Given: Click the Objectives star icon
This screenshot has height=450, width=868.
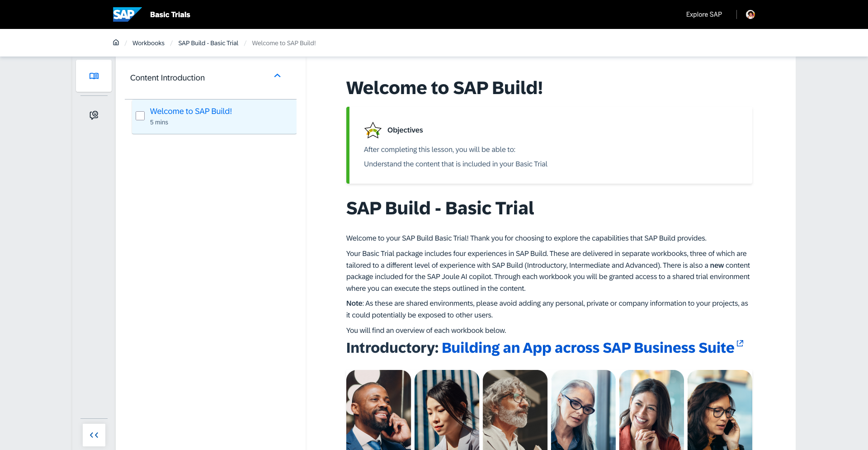Looking at the screenshot, I should 373,130.
